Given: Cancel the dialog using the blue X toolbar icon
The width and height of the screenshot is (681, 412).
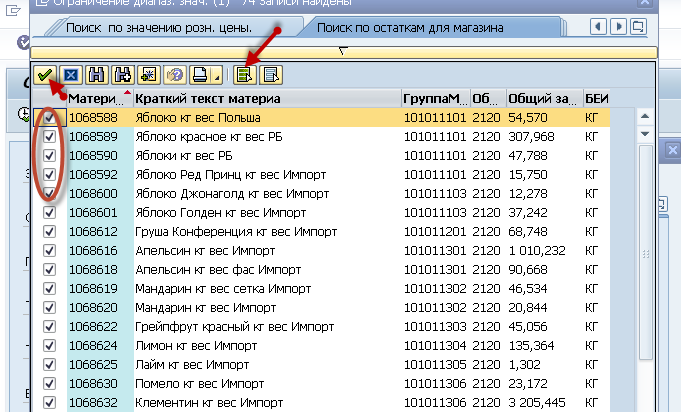Looking at the screenshot, I should (x=71, y=75).
